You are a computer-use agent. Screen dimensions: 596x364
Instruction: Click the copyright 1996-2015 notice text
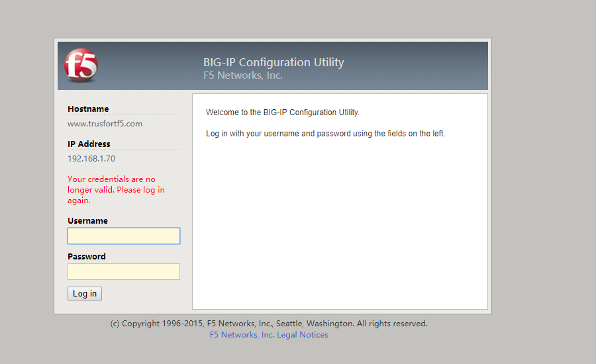pos(269,324)
